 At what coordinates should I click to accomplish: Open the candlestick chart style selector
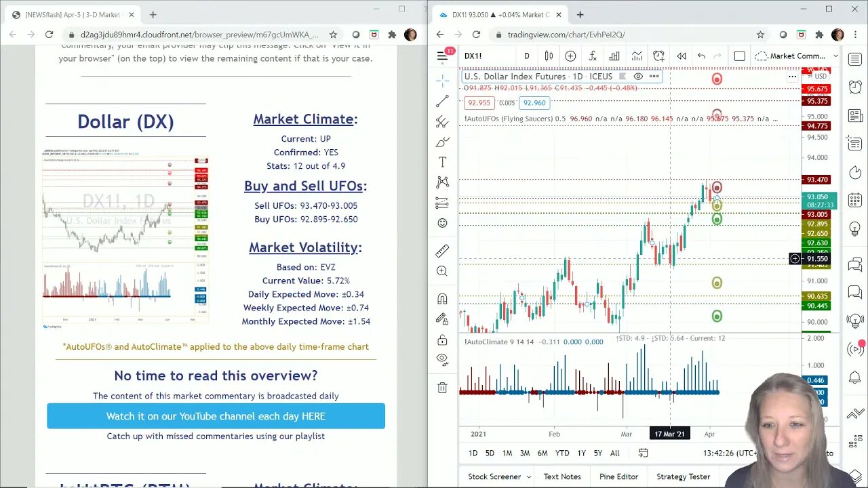point(549,56)
